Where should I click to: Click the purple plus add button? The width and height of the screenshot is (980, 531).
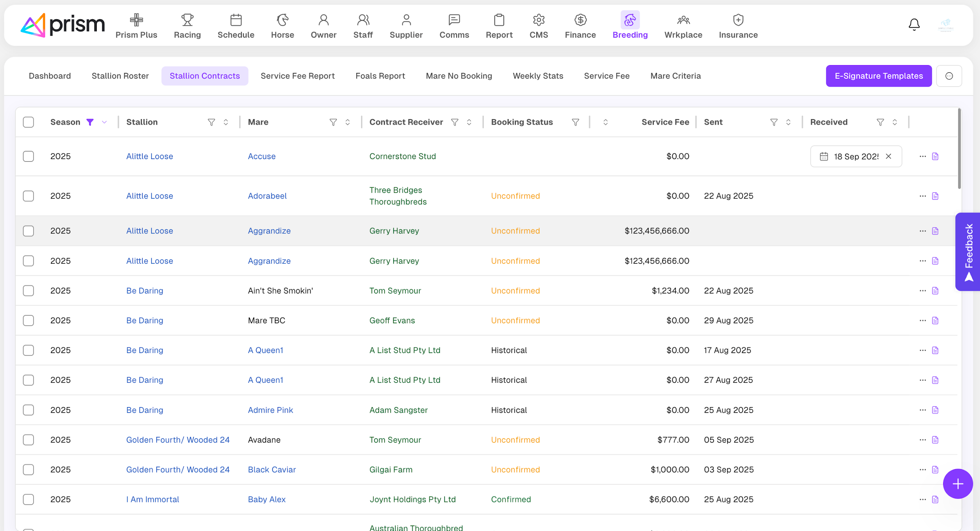(957, 484)
